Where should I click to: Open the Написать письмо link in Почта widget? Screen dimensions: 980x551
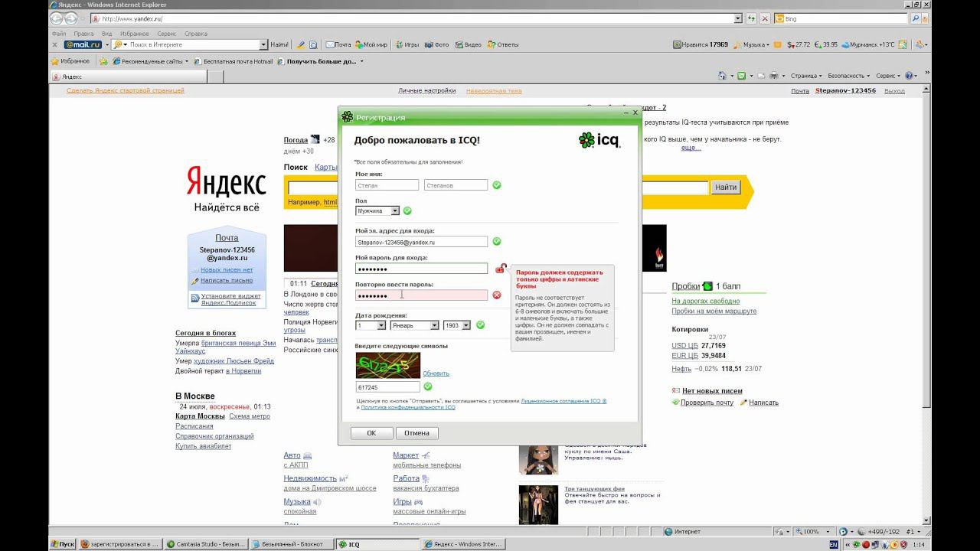point(227,280)
